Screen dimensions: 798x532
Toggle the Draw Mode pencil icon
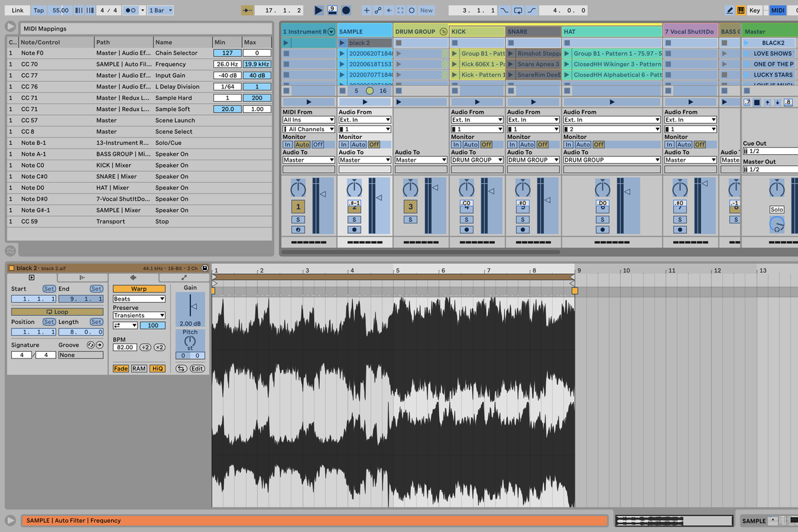[x=730, y=11]
